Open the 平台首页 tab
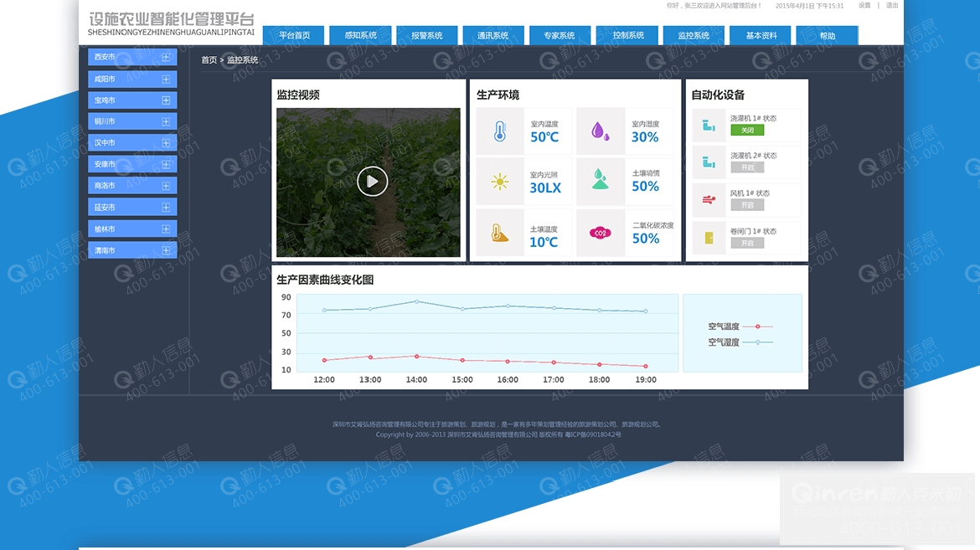This screenshot has width=980, height=550. coord(294,36)
